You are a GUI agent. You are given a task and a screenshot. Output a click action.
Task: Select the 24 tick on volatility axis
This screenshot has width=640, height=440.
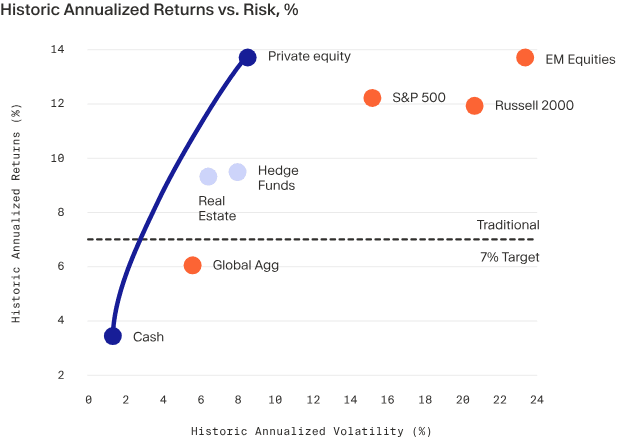pyautogui.click(x=536, y=400)
